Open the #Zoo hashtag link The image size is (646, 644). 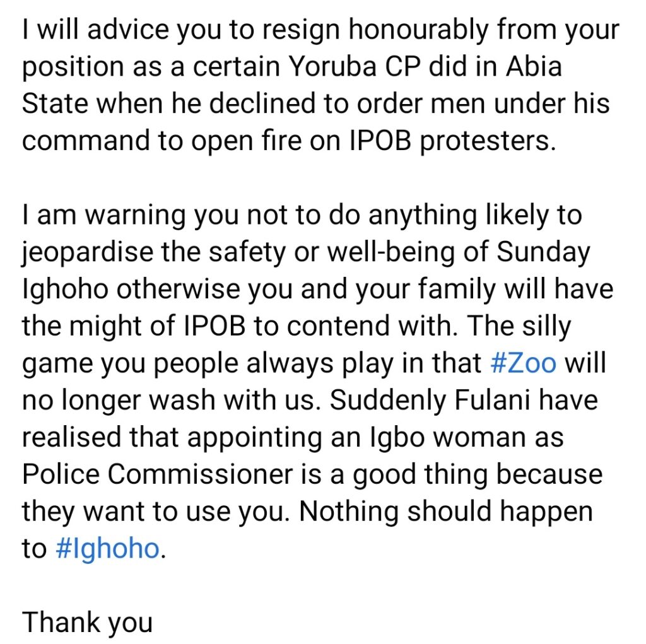pos(524,363)
